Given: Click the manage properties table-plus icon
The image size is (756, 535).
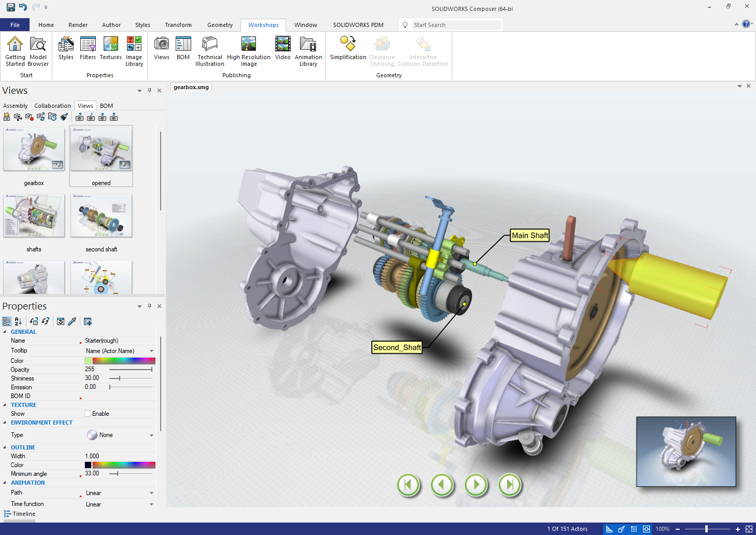Looking at the screenshot, I should point(88,321).
